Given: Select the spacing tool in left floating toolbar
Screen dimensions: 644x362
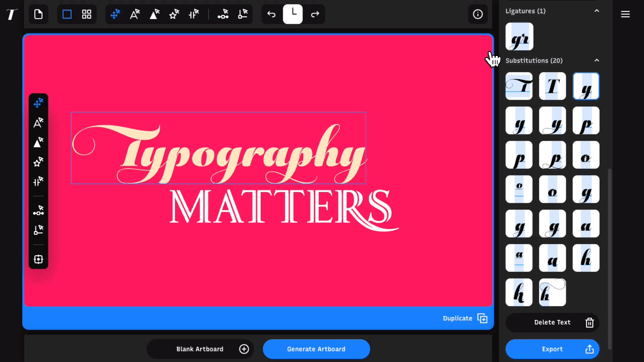Looking at the screenshot, I should (38, 181).
